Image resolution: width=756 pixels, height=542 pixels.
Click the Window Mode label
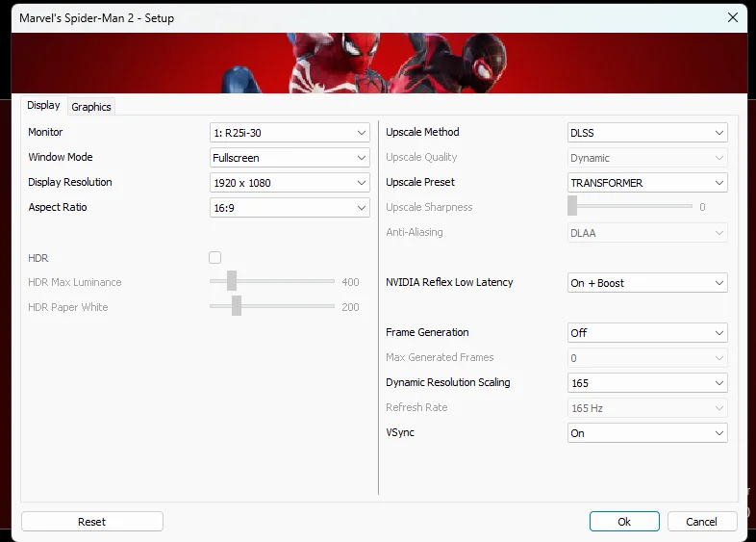(x=61, y=157)
